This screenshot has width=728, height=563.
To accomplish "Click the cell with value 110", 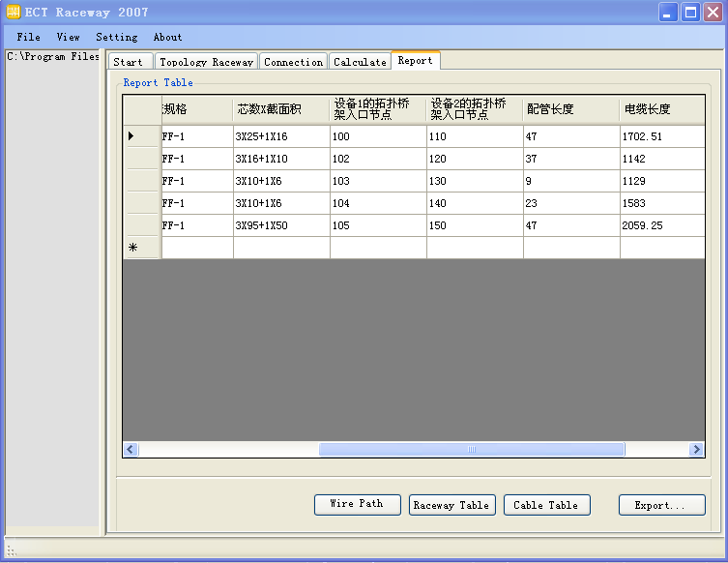I will click(475, 136).
